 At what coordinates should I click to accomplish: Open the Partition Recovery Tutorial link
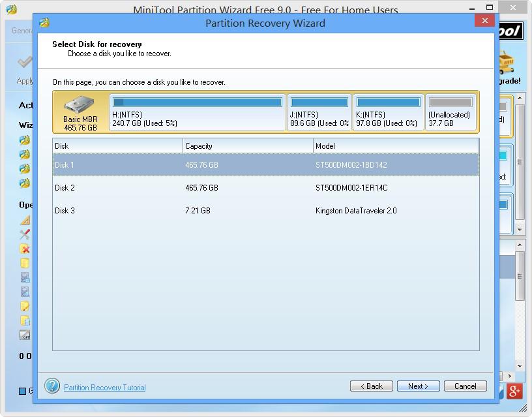coord(105,388)
